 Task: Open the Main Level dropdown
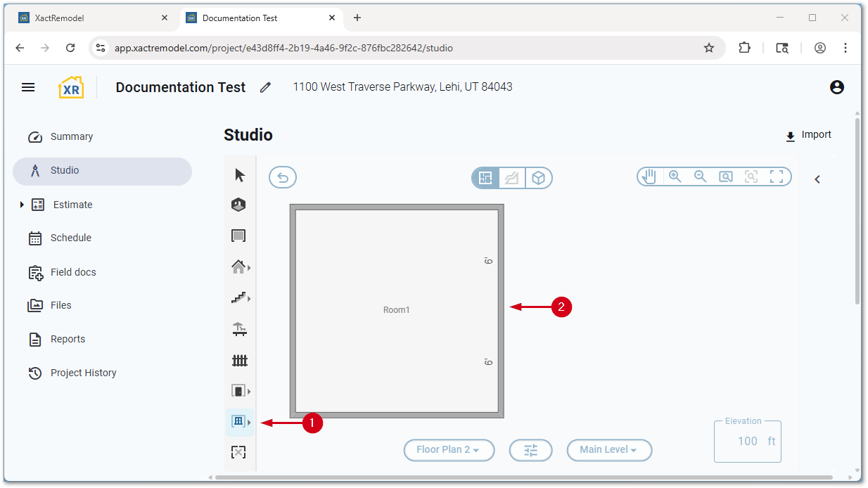(609, 450)
